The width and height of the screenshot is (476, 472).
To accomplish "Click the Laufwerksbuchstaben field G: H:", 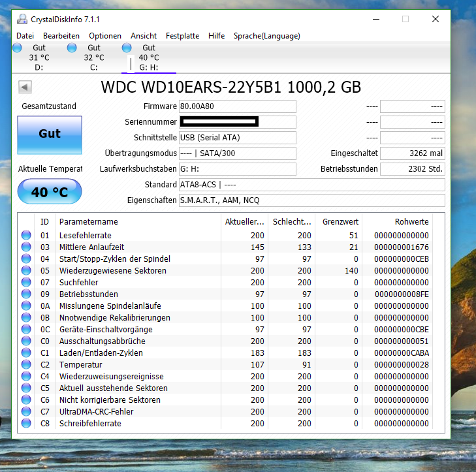I will [238, 169].
